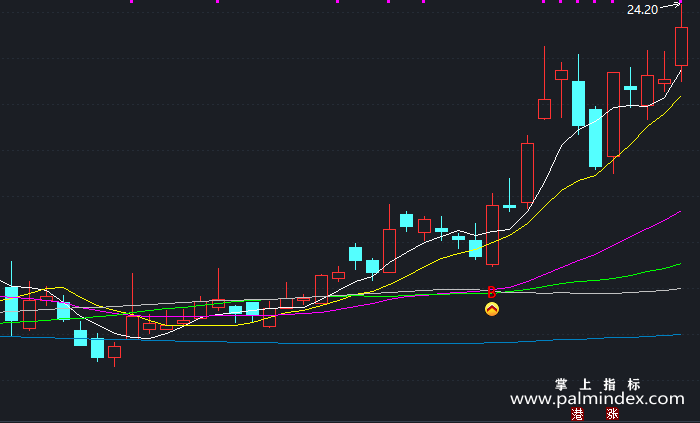The width and height of the screenshot is (700, 423).
Task: Click the red B buy signal marker
Action: click(x=492, y=292)
